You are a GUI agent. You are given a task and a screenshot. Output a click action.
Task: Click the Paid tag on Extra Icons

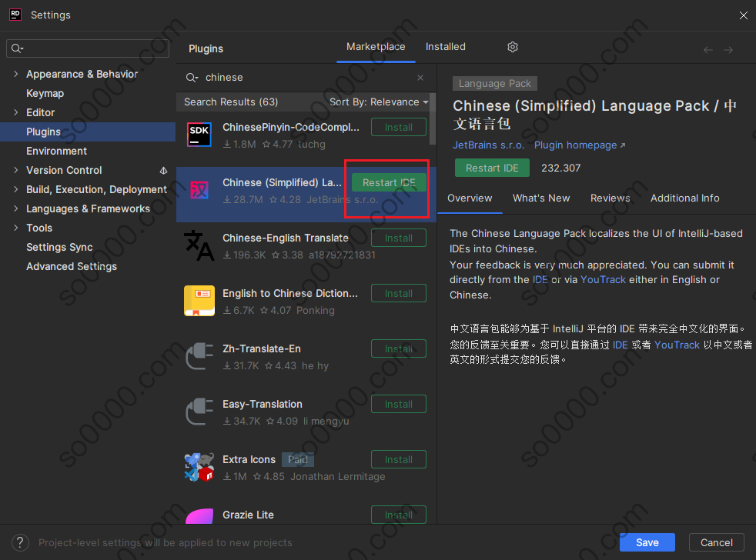tap(297, 460)
